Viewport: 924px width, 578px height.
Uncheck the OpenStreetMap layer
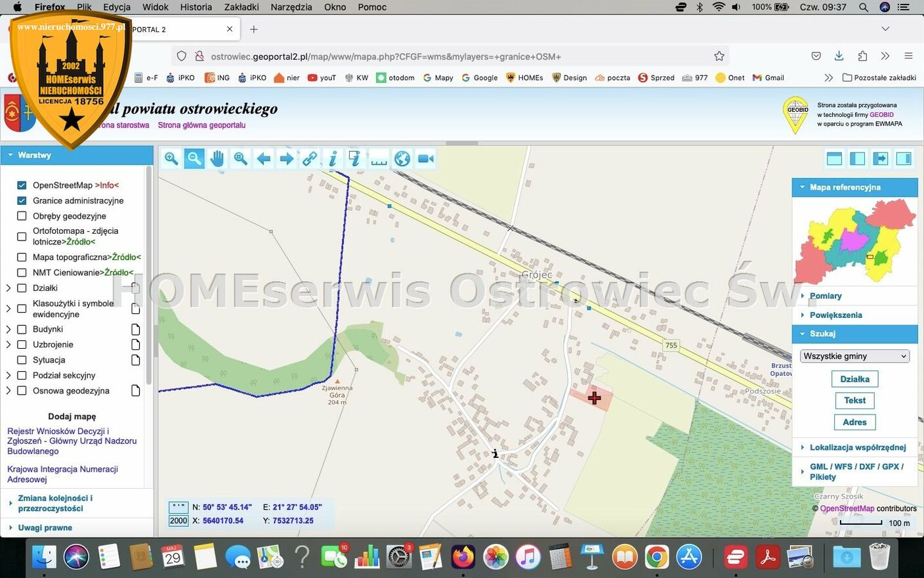pos(22,185)
